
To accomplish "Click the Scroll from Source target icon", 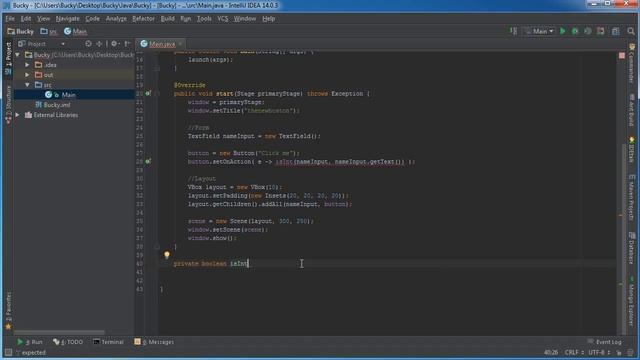I will 88,44.
